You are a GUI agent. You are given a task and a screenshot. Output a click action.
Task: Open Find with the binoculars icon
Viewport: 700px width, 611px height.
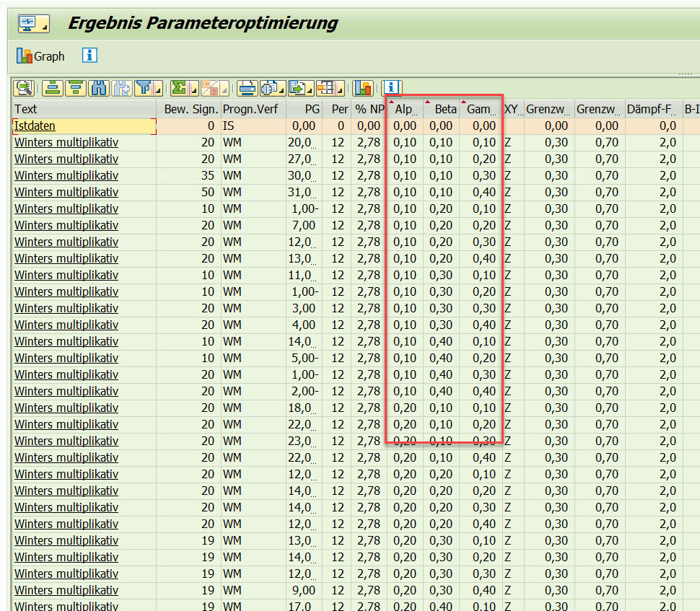tap(98, 88)
